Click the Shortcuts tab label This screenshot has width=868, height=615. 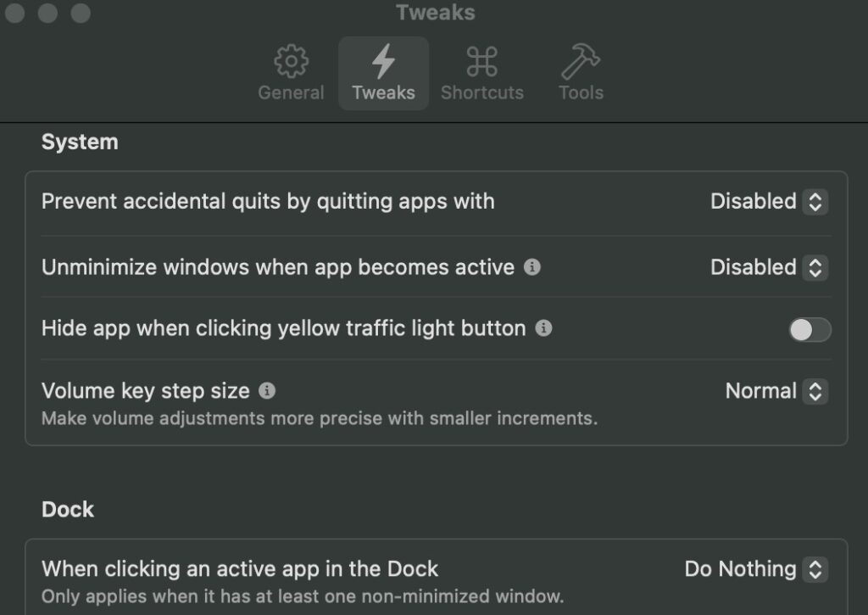coord(482,92)
